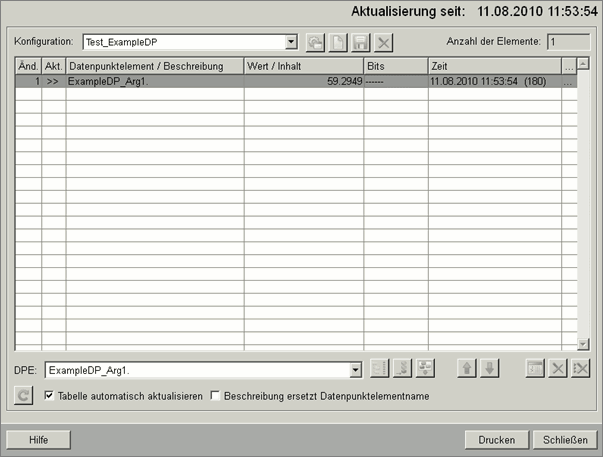Screen dimensions: 603x457
Task: Click the Hilfe button
Action: tap(38, 440)
